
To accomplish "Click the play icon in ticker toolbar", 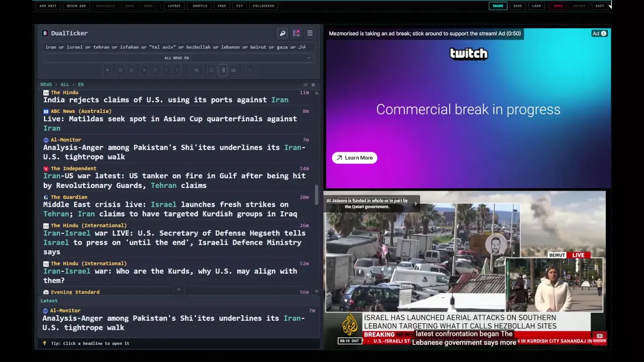I will (144, 70).
